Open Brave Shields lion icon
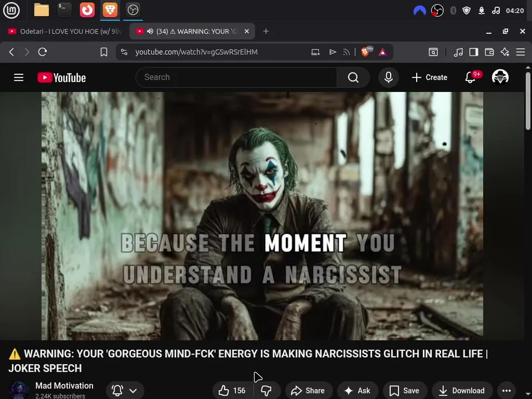The width and height of the screenshot is (532, 399). point(366,52)
